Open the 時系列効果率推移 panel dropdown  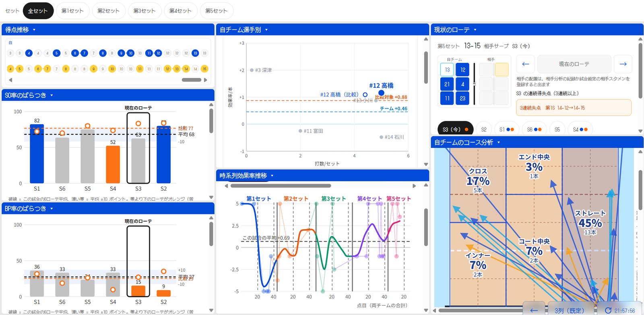pyautogui.click(x=272, y=176)
